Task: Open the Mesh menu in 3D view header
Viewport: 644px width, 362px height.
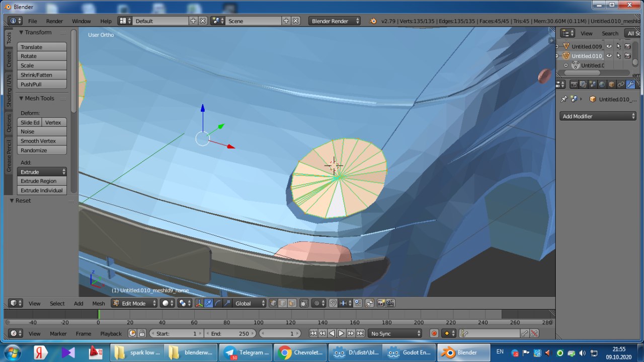Action: pyautogui.click(x=99, y=303)
